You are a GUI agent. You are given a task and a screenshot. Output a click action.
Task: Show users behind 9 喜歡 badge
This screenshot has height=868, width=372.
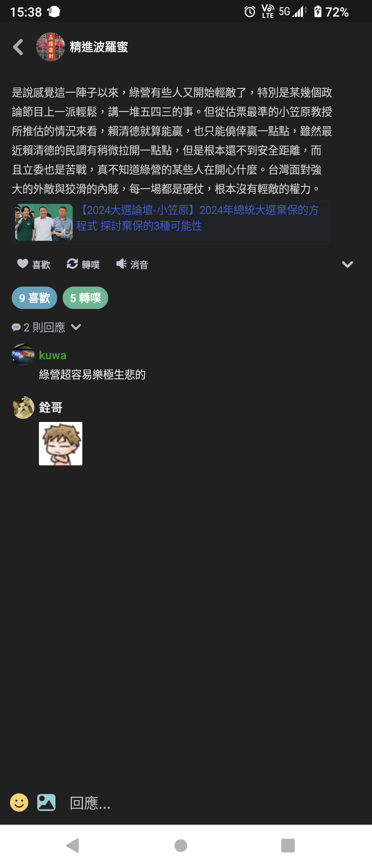click(x=34, y=298)
